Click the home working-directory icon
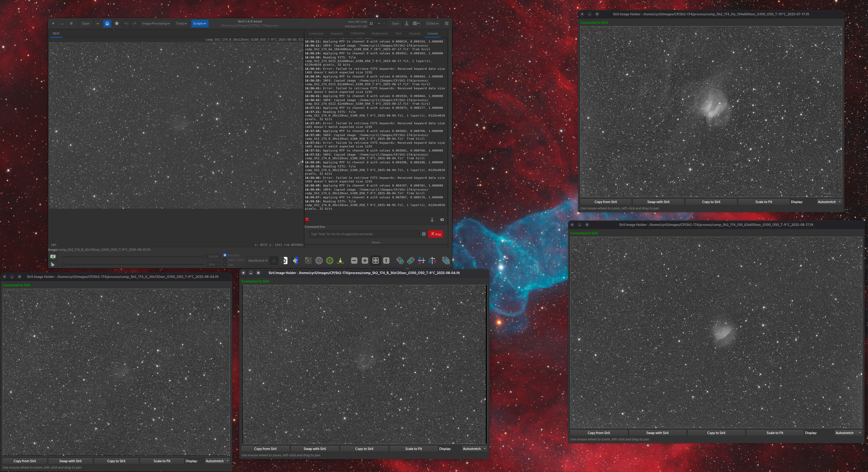868x472 pixels. tap(107, 24)
